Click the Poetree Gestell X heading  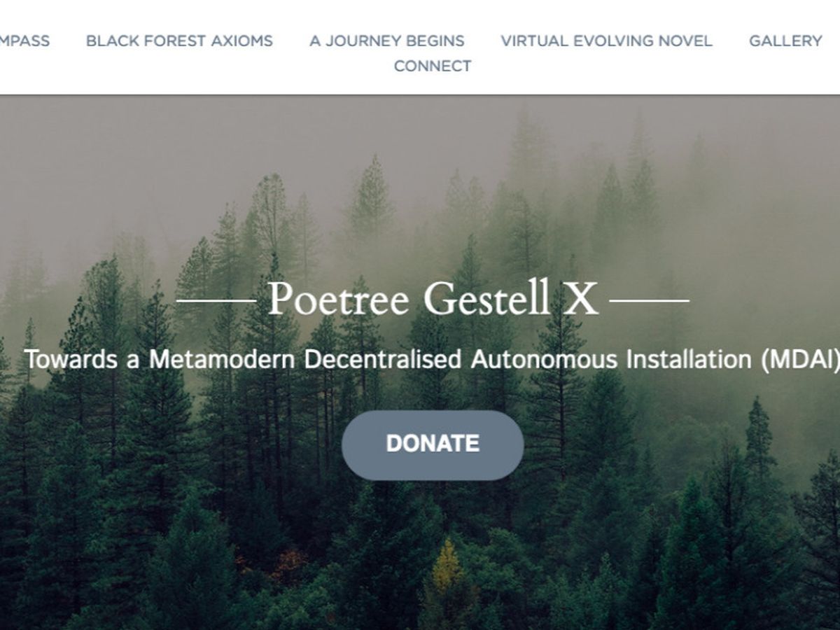[433, 299]
